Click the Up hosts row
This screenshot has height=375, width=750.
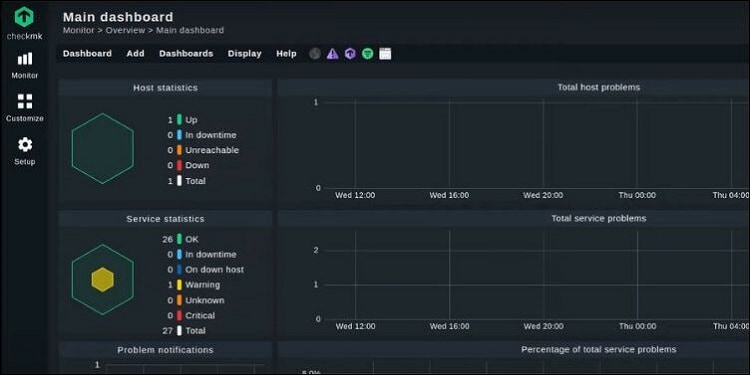[182, 120]
